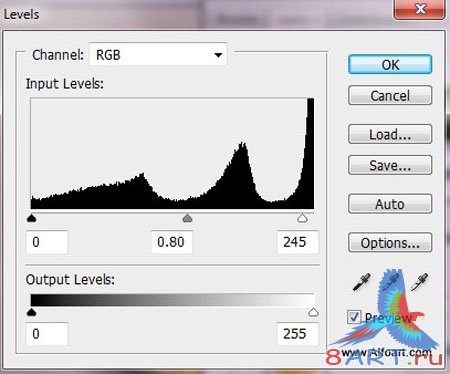Select the gray point eyedropper
450x374 pixels.
[x=390, y=281]
